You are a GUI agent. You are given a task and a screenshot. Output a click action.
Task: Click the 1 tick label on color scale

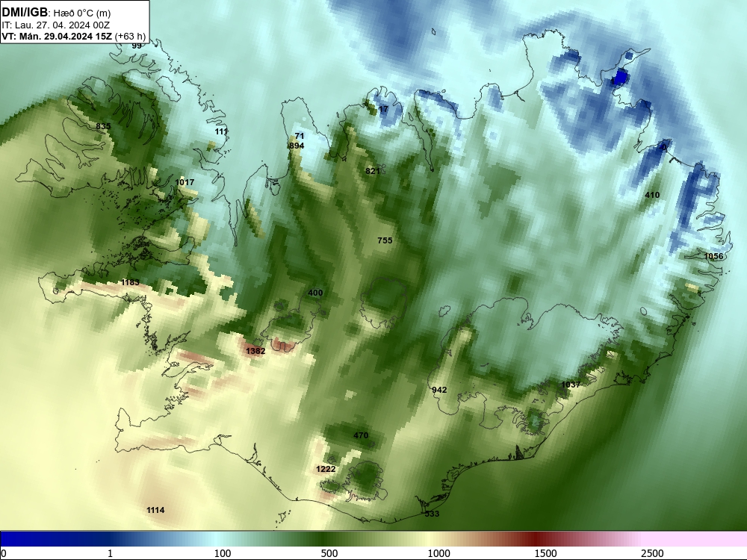click(110, 553)
